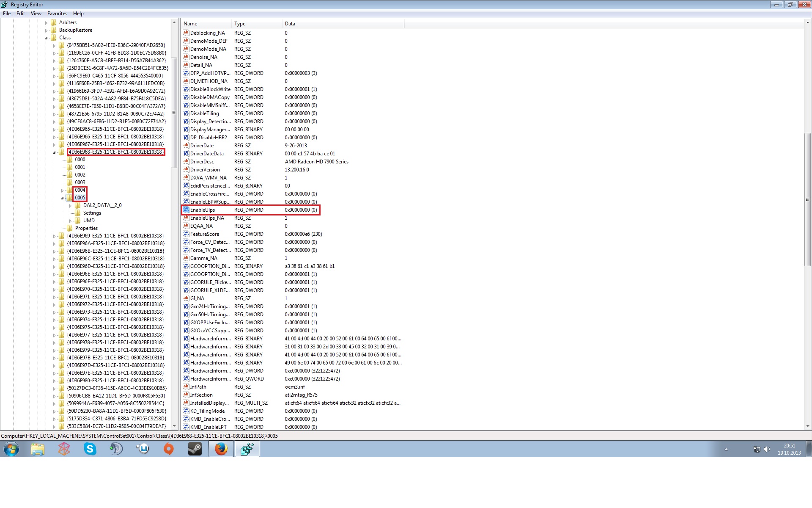Sort values by the Name column header
The image size is (812, 508).
(206, 24)
